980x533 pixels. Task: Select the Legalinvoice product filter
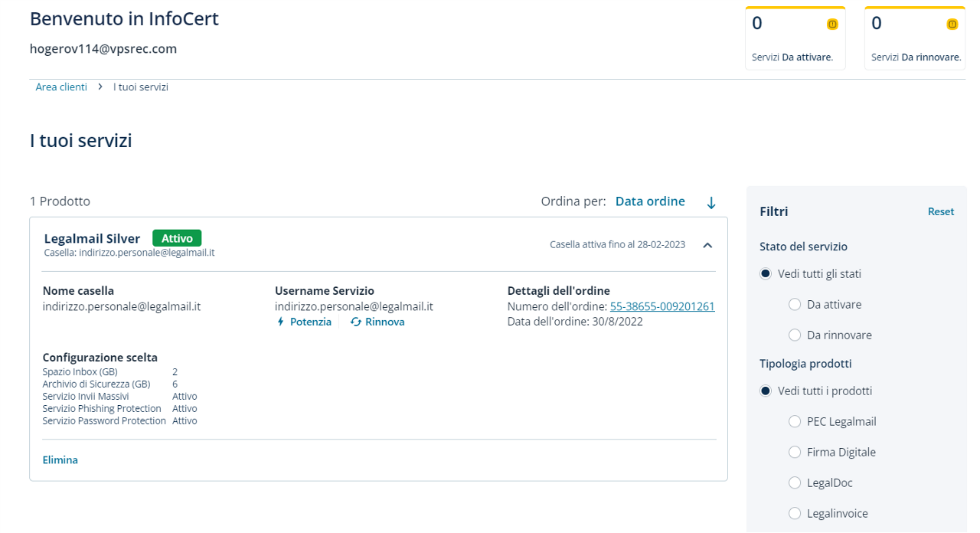(794, 514)
